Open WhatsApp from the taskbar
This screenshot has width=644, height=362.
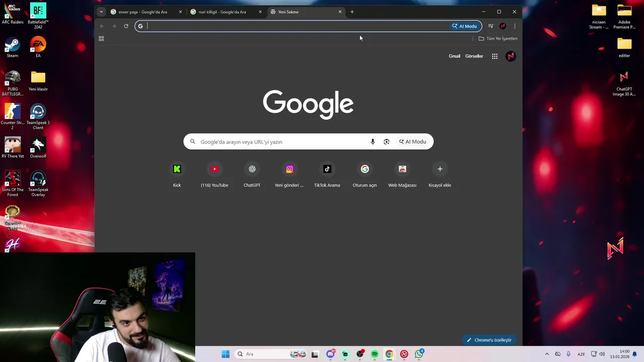click(419, 354)
